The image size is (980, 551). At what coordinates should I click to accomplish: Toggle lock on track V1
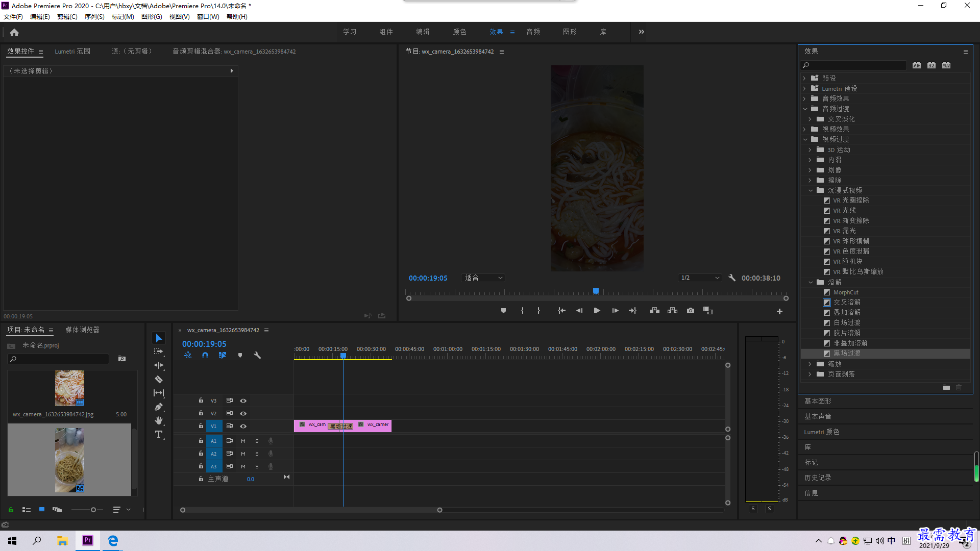pyautogui.click(x=201, y=426)
